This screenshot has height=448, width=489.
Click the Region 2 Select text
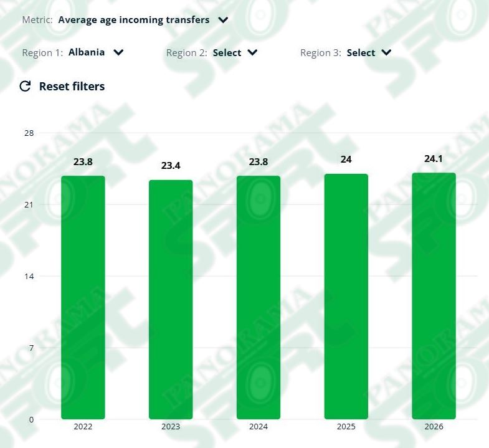[227, 53]
